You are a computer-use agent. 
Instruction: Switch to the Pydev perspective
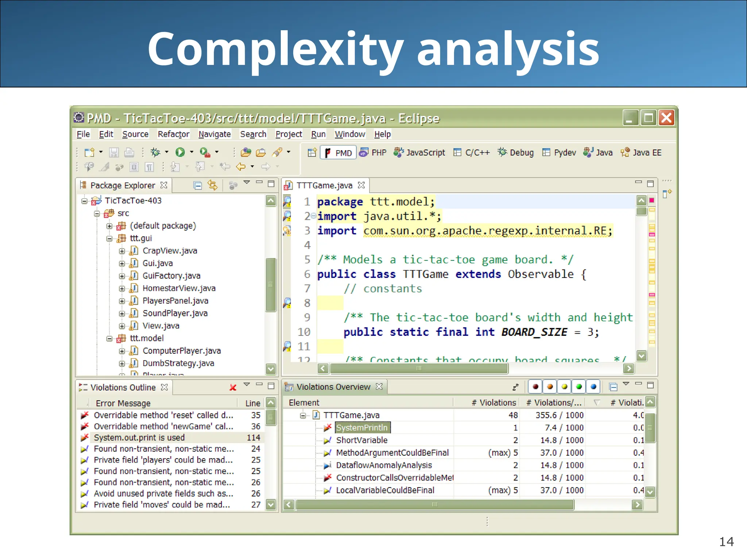tap(559, 152)
